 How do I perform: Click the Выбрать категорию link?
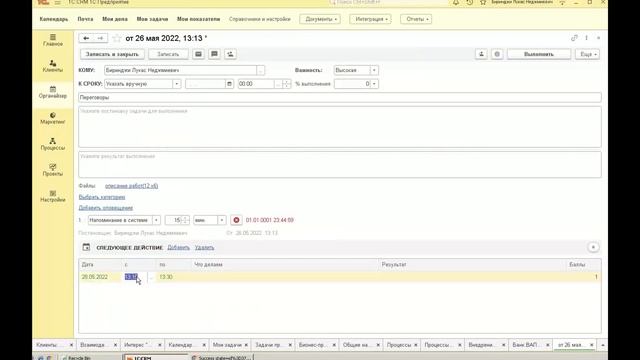pyautogui.click(x=102, y=197)
